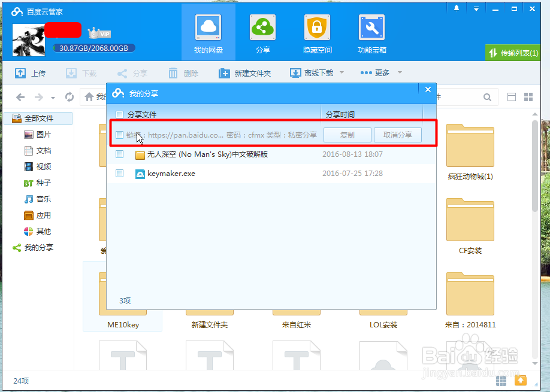Open the CF安装 folder
This screenshot has width=550, height=392.
point(470,227)
